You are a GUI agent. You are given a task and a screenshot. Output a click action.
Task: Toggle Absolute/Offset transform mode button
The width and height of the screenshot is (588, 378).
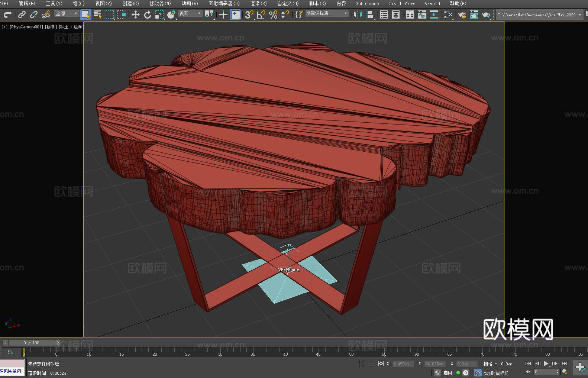click(381, 364)
